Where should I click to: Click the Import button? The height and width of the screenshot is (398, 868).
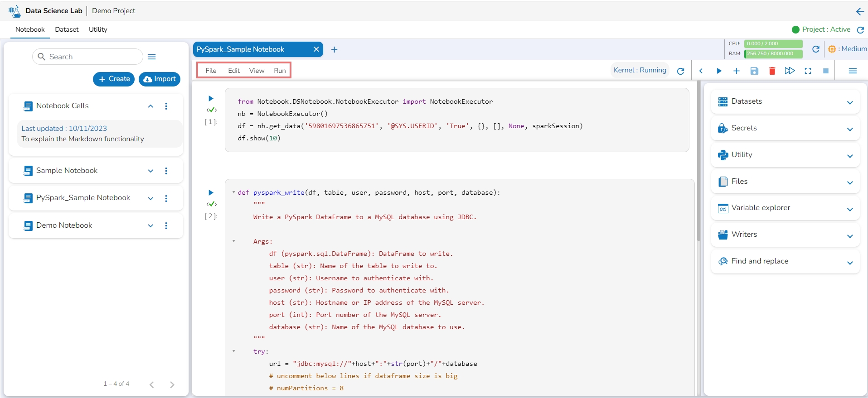(x=160, y=79)
